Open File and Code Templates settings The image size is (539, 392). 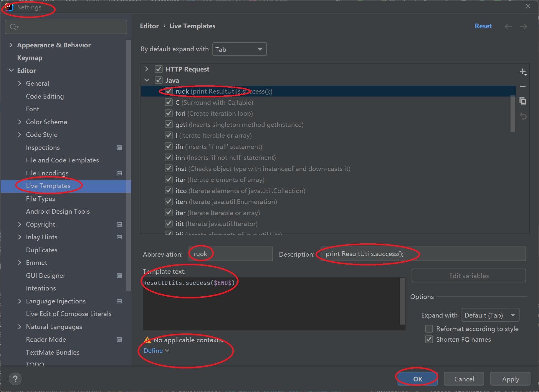click(x=62, y=160)
